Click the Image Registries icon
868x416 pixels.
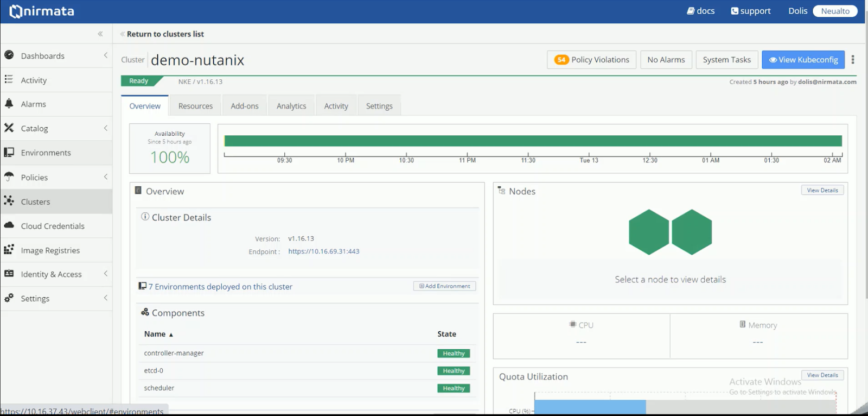pos(9,249)
